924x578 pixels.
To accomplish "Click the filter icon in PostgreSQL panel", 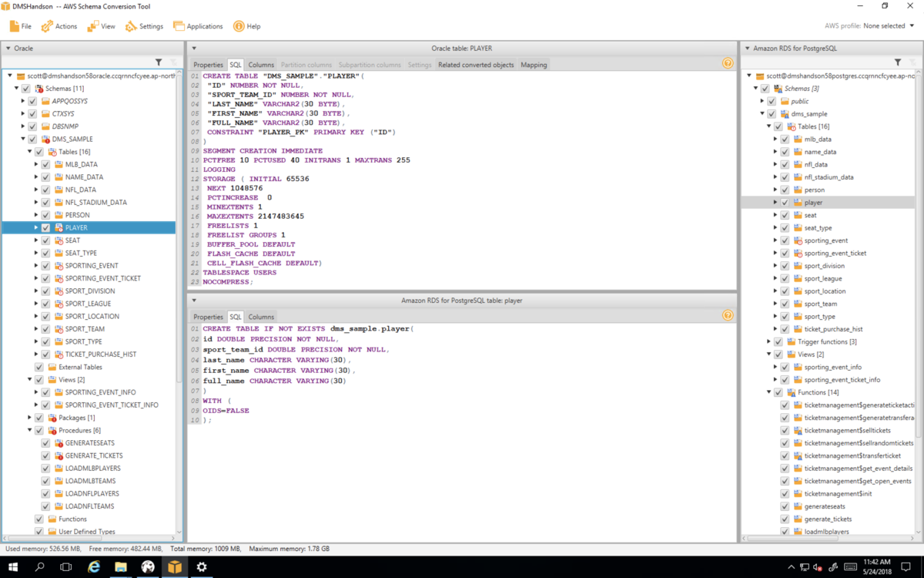I will (x=898, y=62).
